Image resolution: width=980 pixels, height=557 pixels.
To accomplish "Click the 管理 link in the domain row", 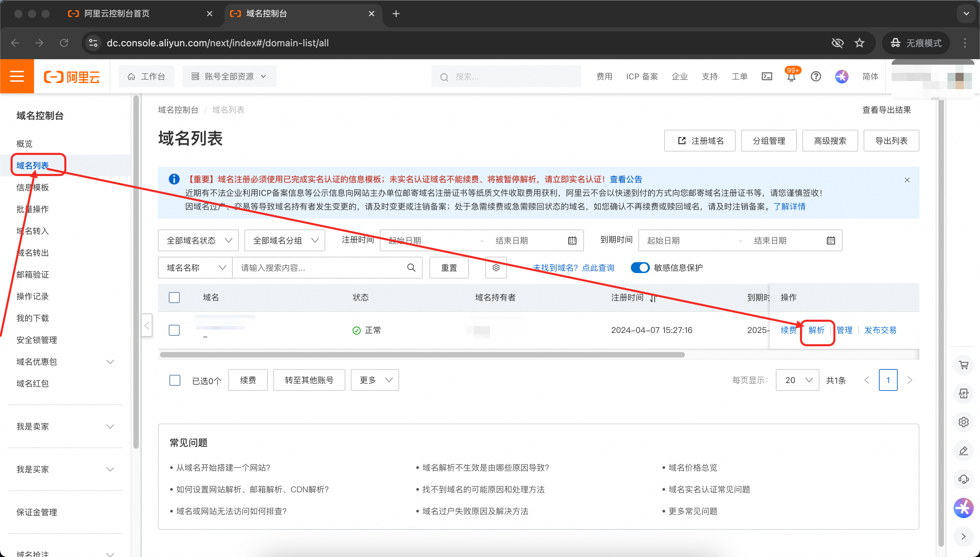I will [x=844, y=330].
